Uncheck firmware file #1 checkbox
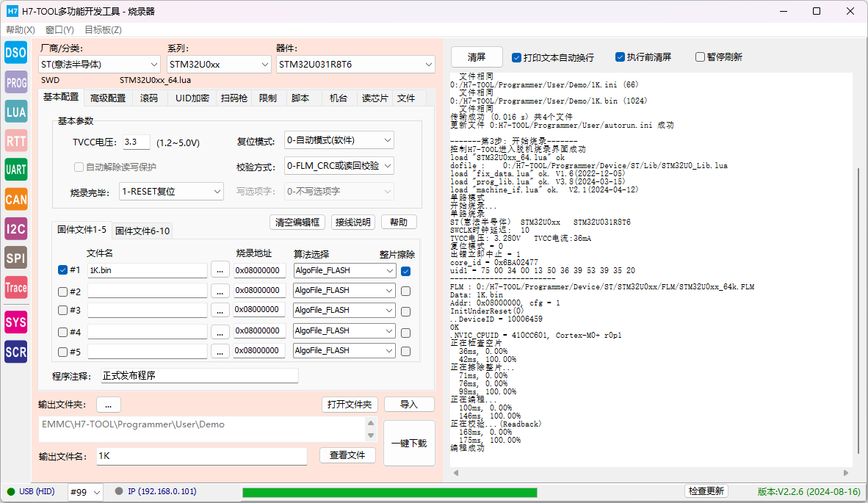The width and height of the screenshot is (868, 503). (x=62, y=270)
